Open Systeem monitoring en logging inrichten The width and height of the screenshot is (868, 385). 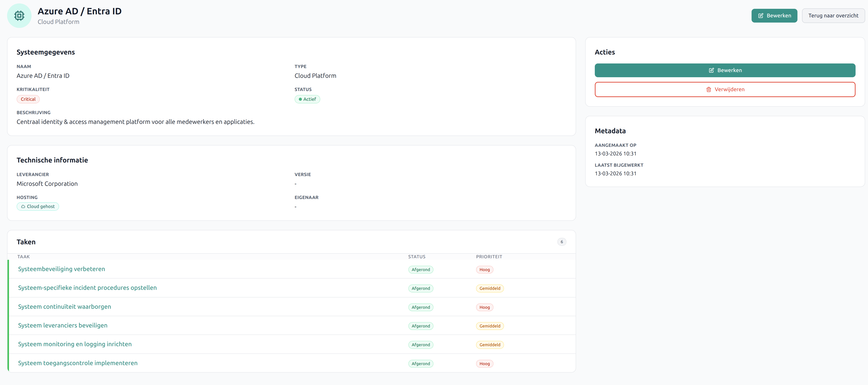pyautogui.click(x=75, y=344)
